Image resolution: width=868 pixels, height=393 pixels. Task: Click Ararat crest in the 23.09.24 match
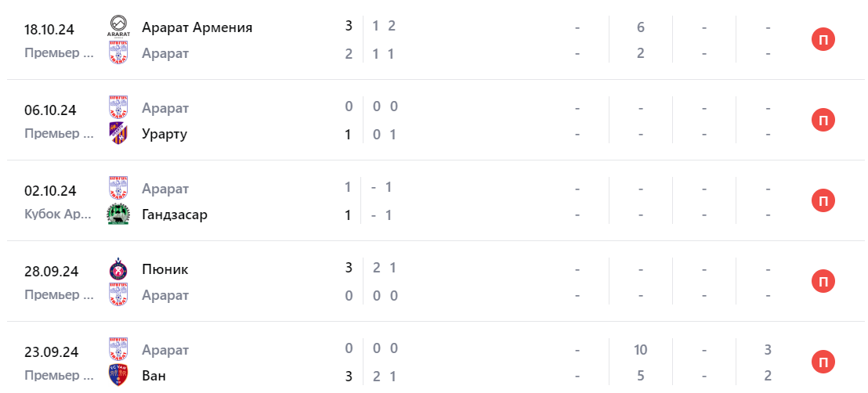click(x=118, y=349)
